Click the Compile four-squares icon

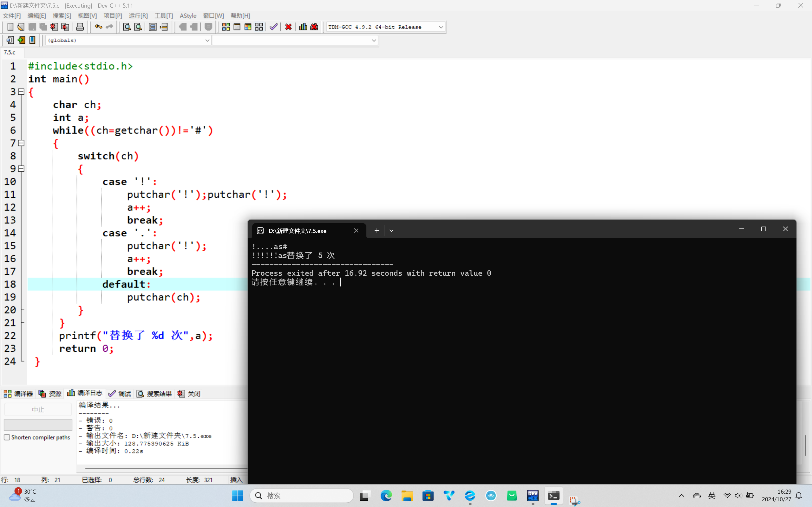click(x=226, y=27)
